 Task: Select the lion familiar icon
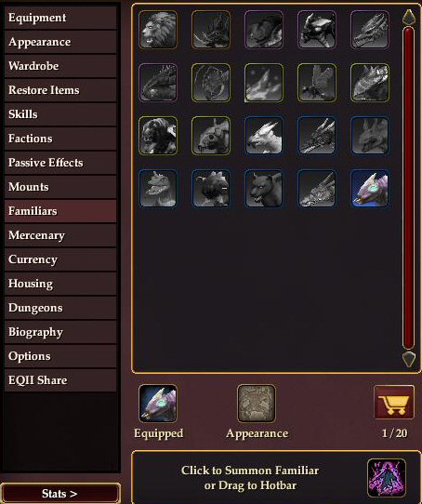(158, 30)
